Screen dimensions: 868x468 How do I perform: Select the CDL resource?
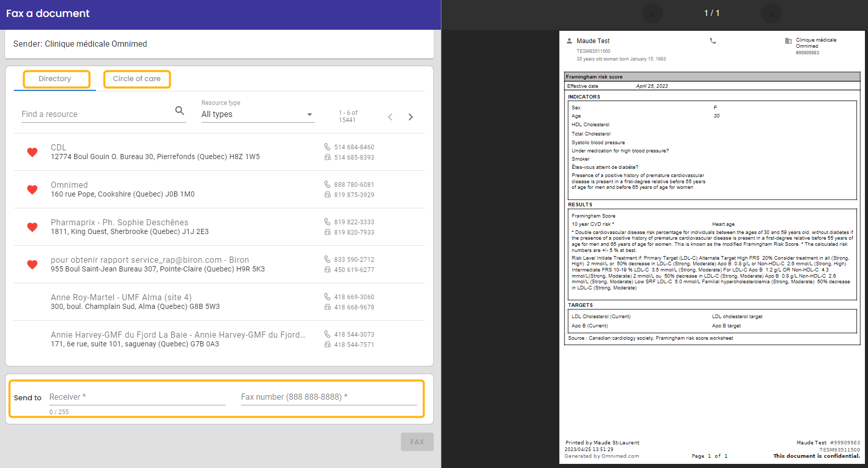coord(219,152)
